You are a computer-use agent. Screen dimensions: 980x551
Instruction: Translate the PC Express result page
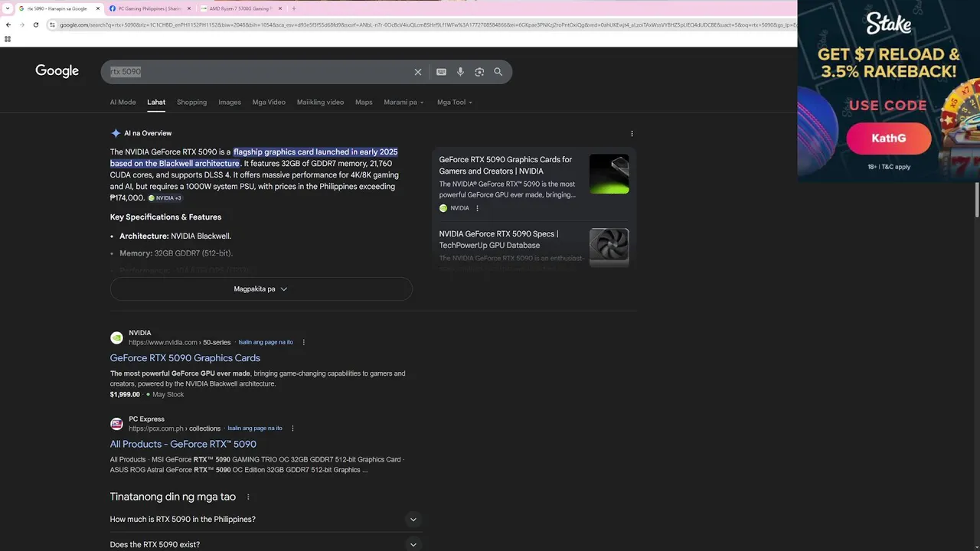255,429
